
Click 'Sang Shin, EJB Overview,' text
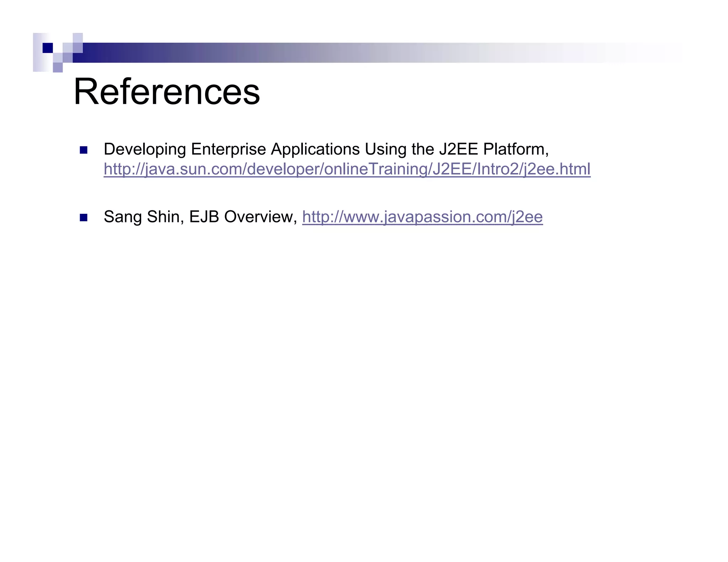(200, 217)
